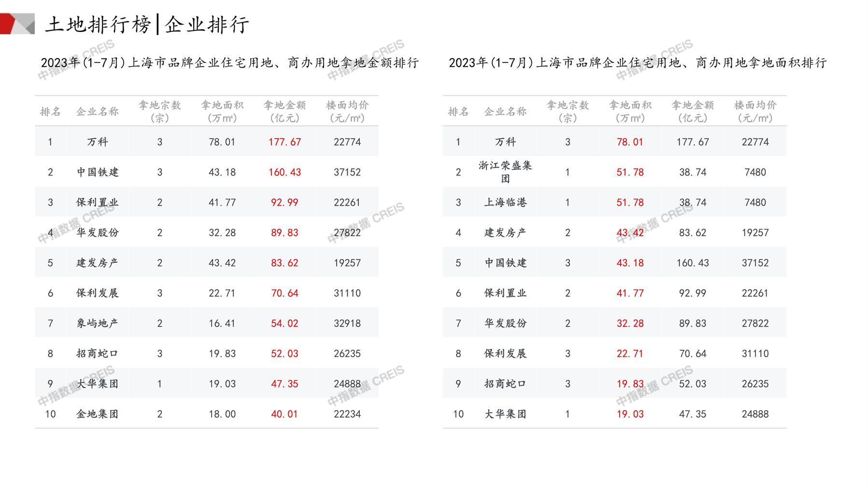Click the 32918 floor price for 象屿地产

click(347, 323)
